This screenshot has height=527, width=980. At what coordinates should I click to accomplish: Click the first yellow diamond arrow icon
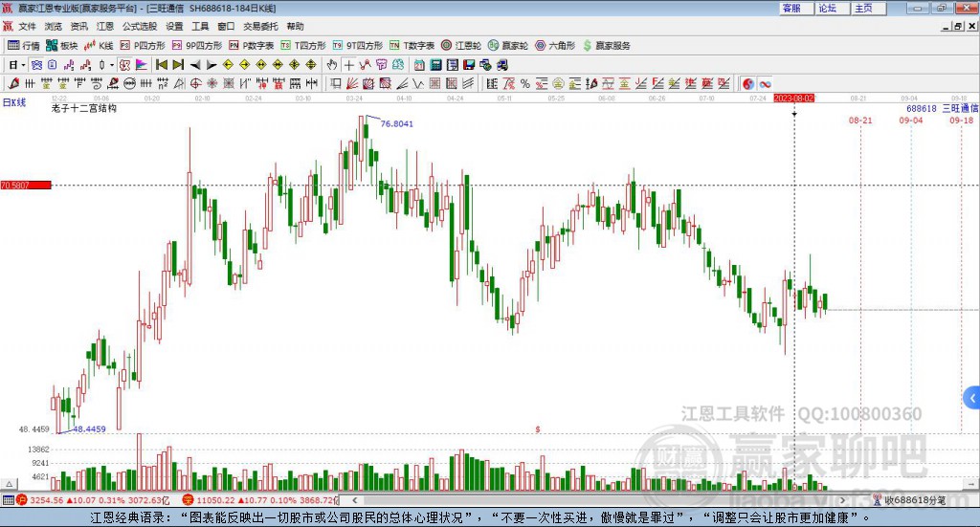coord(228,65)
